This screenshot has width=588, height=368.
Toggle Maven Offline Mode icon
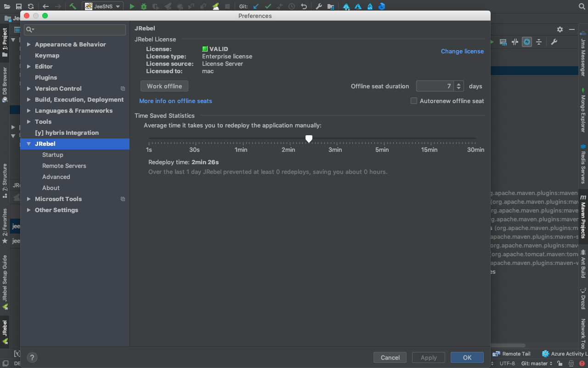pyautogui.click(x=515, y=42)
